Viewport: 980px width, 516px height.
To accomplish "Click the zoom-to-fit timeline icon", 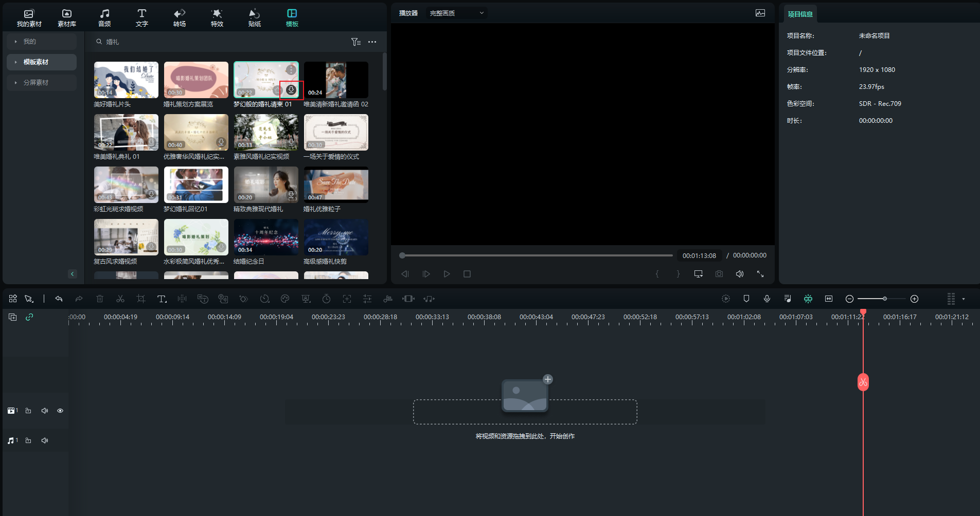I will pos(828,299).
